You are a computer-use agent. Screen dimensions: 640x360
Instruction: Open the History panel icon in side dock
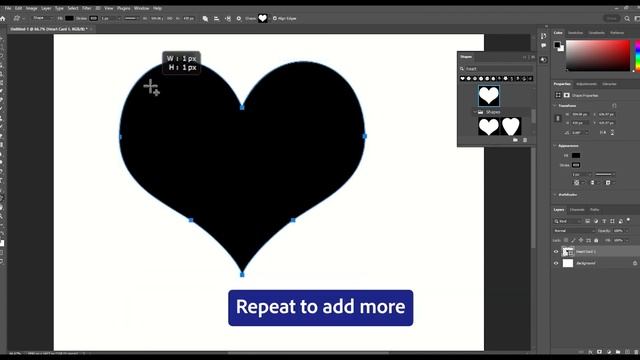(x=543, y=36)
